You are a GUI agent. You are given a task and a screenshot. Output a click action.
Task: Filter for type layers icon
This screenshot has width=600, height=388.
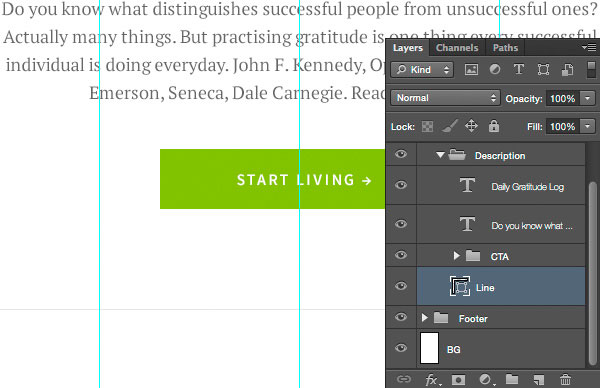pyautogui.click(x=519, y=70)
